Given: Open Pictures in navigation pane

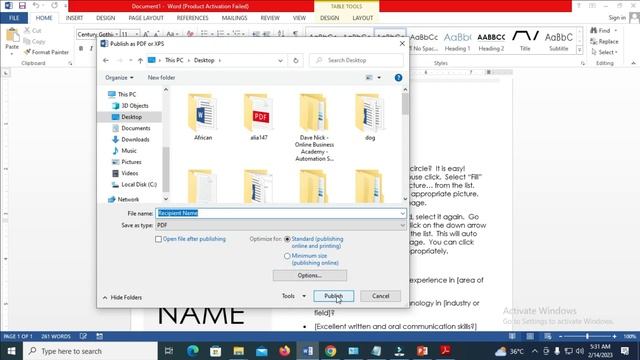Looking at the screenshot, I should click(x=131, y=162).
